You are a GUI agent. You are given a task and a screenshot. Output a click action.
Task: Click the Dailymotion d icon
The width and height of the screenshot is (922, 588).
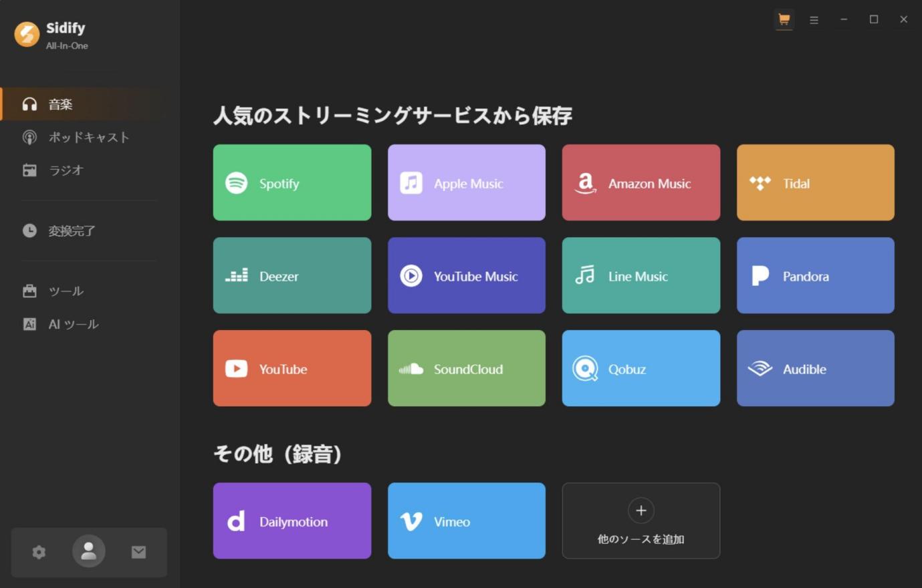236,521
